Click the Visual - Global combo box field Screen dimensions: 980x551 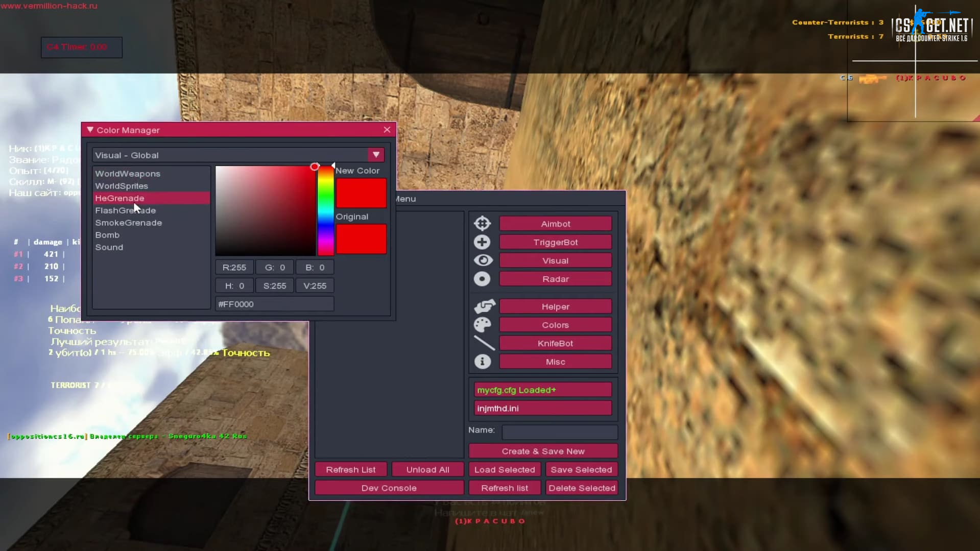[x=238, y=155]
